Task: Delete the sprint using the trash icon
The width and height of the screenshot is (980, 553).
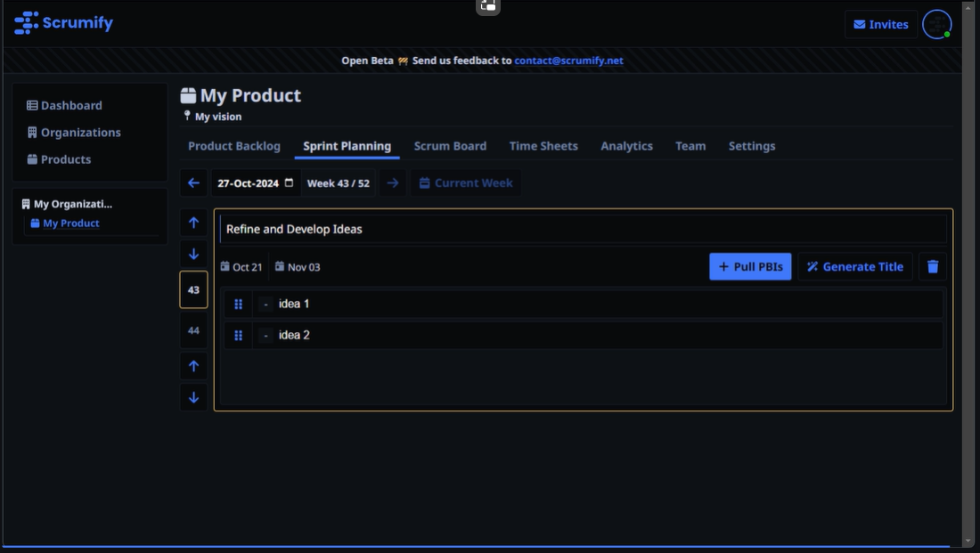Action: tap(932, 266)
